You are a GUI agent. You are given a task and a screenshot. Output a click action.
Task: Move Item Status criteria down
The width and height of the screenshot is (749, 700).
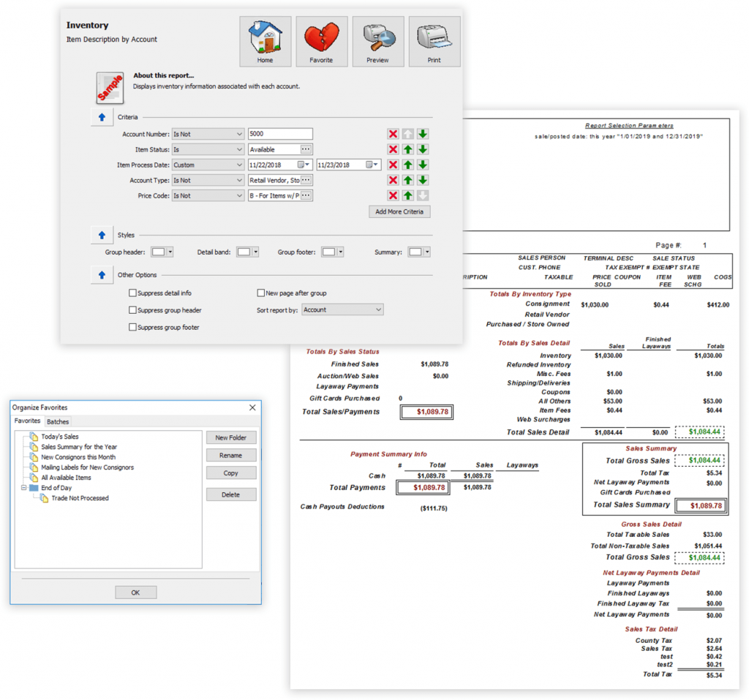423,149
